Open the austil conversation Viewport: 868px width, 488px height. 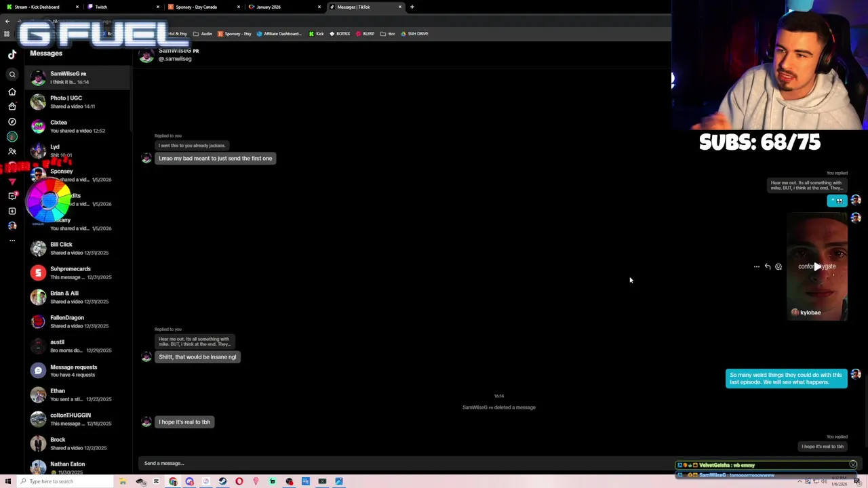(x=78, y=346)
